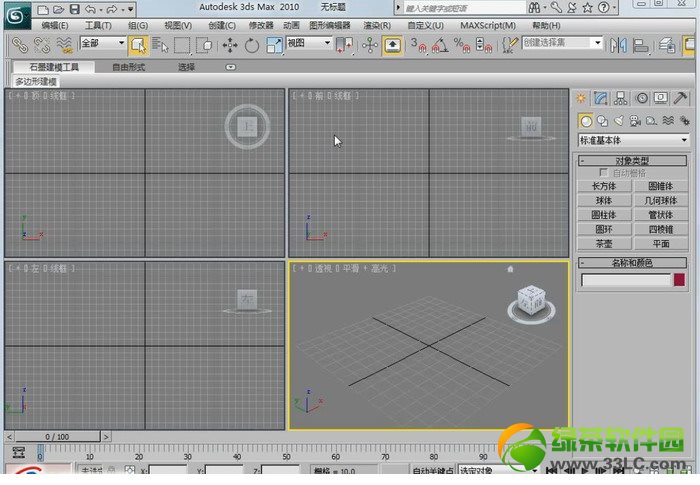Switch to the Modify command panel tab
The width and height of the screenshot is (700, 485).
[x=600, y=98]
